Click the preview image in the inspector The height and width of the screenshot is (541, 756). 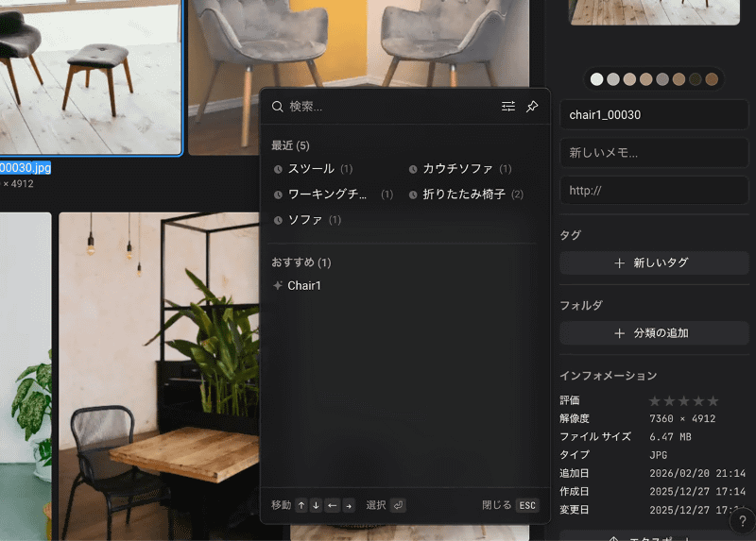point(654,12)
